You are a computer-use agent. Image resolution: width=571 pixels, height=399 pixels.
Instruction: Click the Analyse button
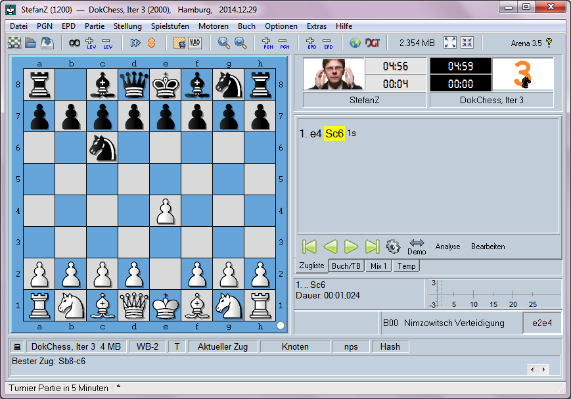click(x=448, y=246)
